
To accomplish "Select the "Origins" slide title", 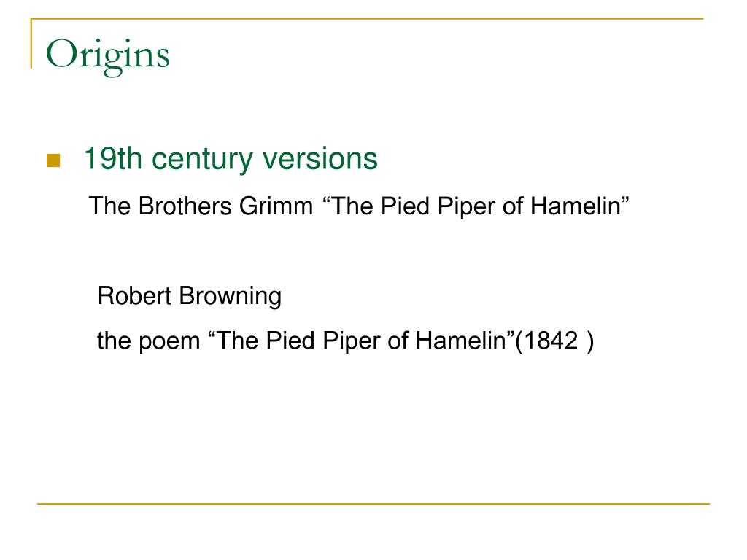I will [x=108, y=57].
